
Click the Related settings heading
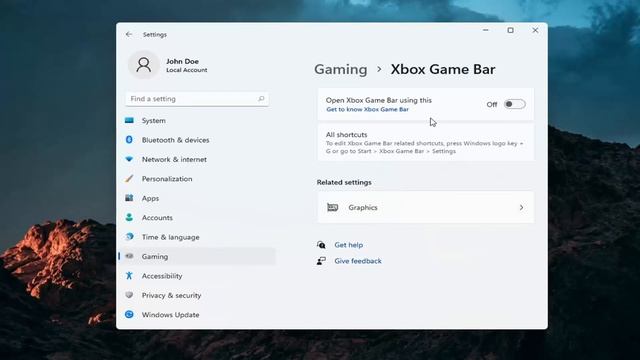coord(344,182)
